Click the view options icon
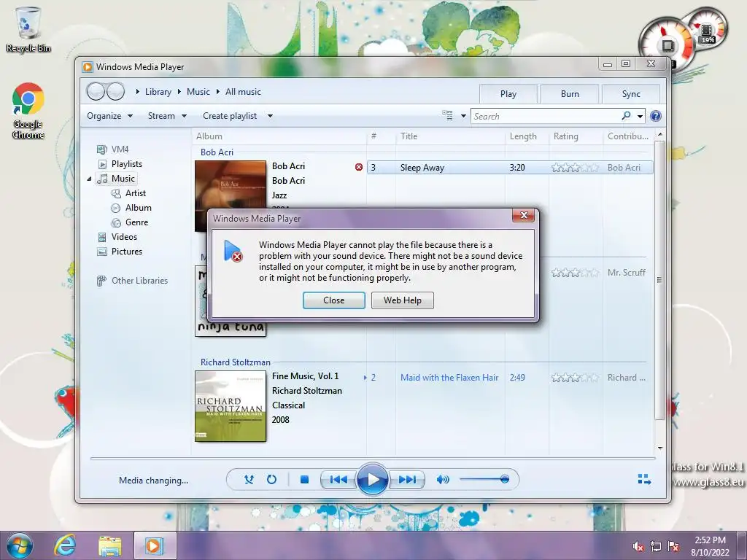The height and width of the screenshot is (560, 747). (x=447, y=116)
